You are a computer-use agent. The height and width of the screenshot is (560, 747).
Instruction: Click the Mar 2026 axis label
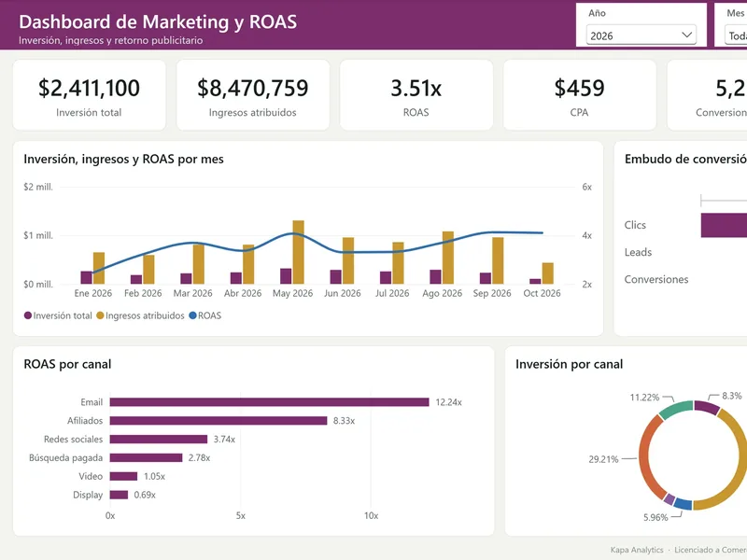point(192,293)
